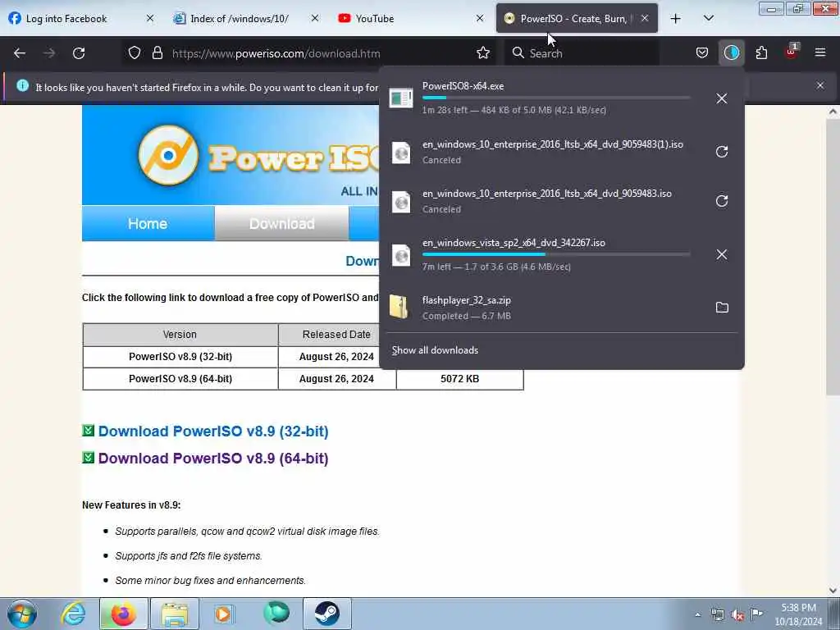Open the folder containing flashplayer_32_sa.zip
Image resolution: width=840 pixels, height=630 pixels.
(722, 308)
